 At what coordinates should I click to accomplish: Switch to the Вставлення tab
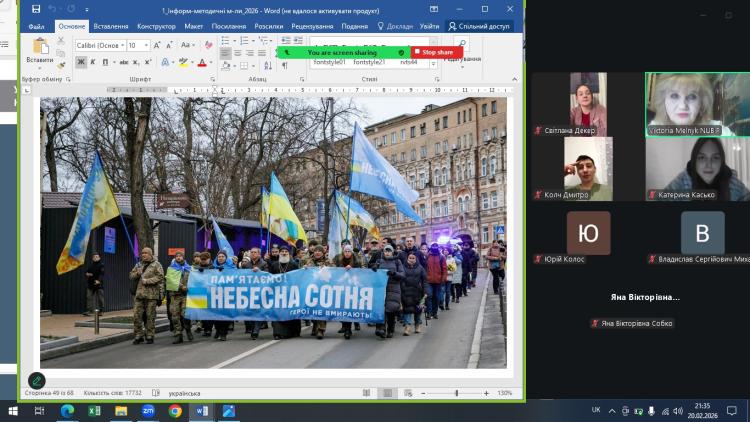(x=110, y=26)
